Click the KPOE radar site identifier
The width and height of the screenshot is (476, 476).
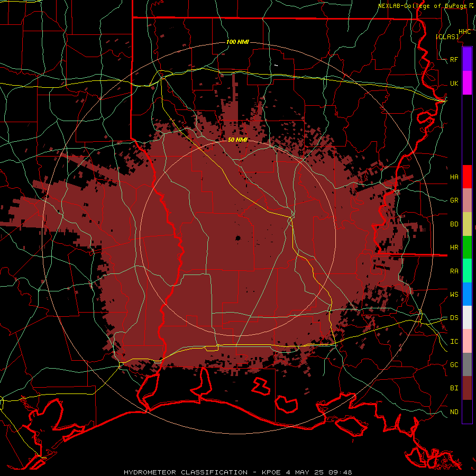click(x=272, y=472)
